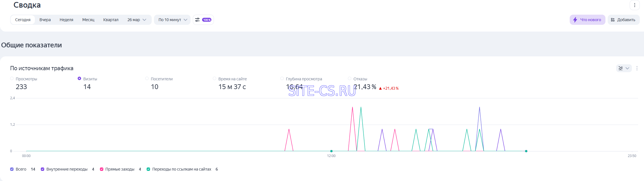Click the lightning bolt 'Что нового' icon

point(575,20)
